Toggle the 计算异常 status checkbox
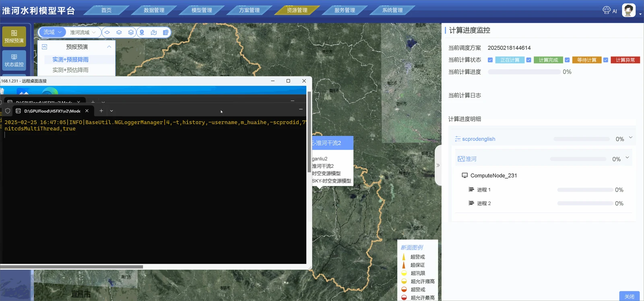Viewport: 644px width, 301px height. coord(606,60)
